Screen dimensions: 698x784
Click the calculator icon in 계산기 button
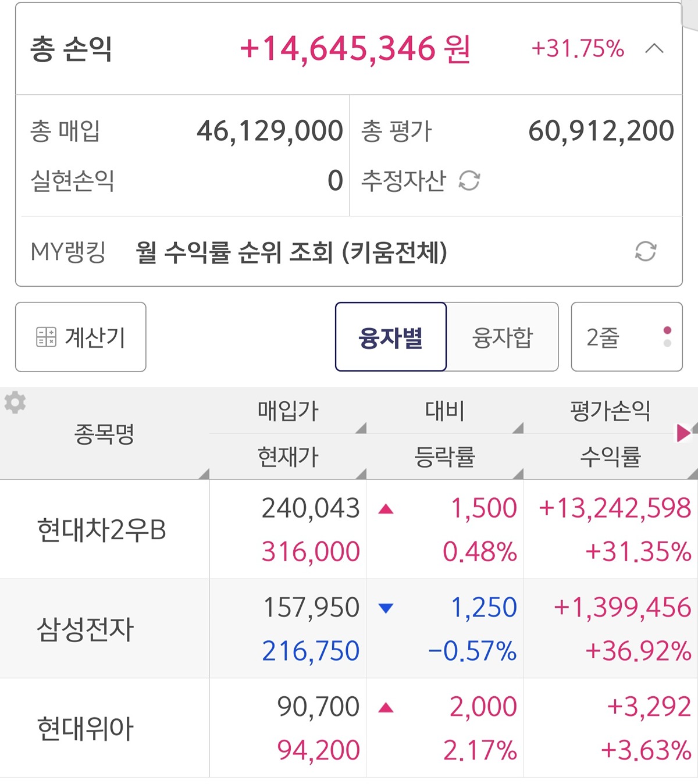[x=46, y=337]
